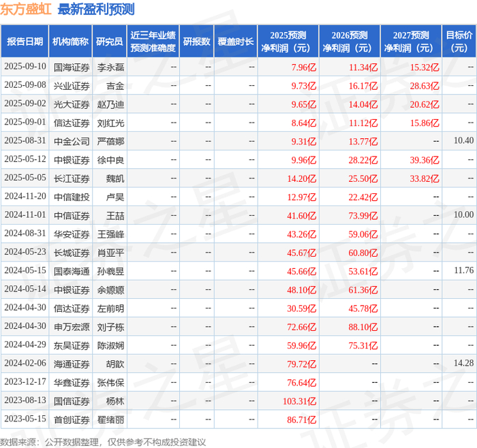Viewport: 477px width, 448px height.
Task: Click the 数据来源 disclaimer footer text
Action: pyautogui.click(x=103, y=442)
